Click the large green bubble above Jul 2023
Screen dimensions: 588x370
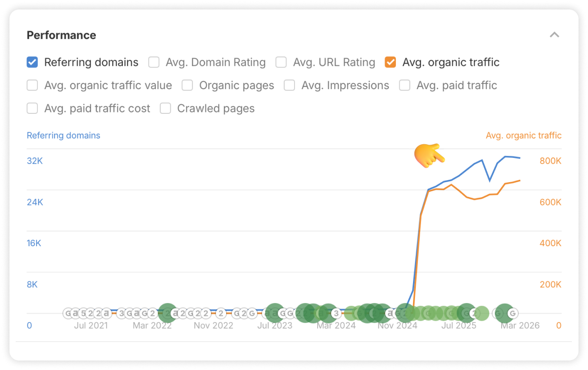click(x=274, y=313)
